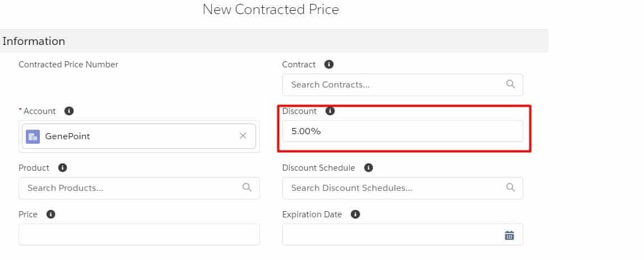Click the Price info icon
The width and height of the screenshot is (644, 260).
coord(51,215)
